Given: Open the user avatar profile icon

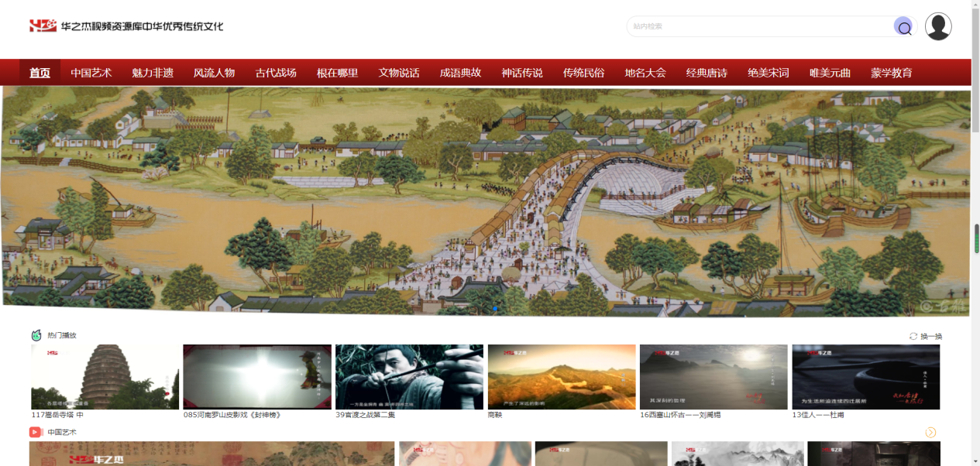Looking at the screenshot, I should point(938,26).
